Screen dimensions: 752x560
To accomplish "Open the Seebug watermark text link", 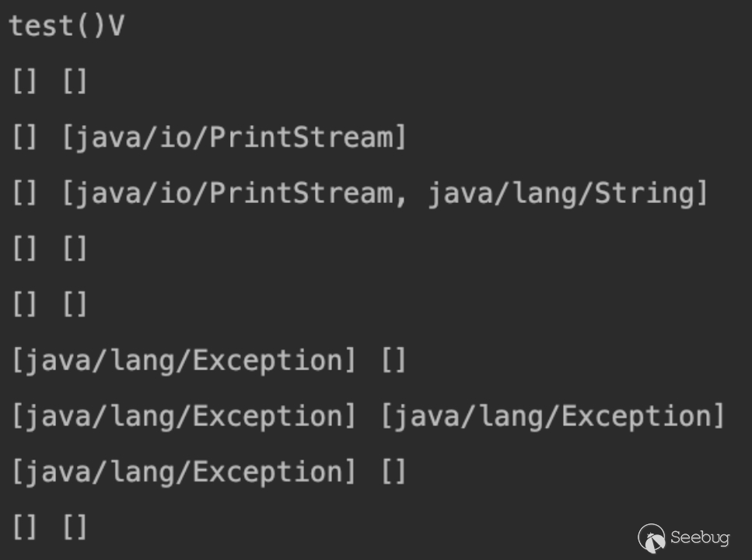I will (699, 537).
